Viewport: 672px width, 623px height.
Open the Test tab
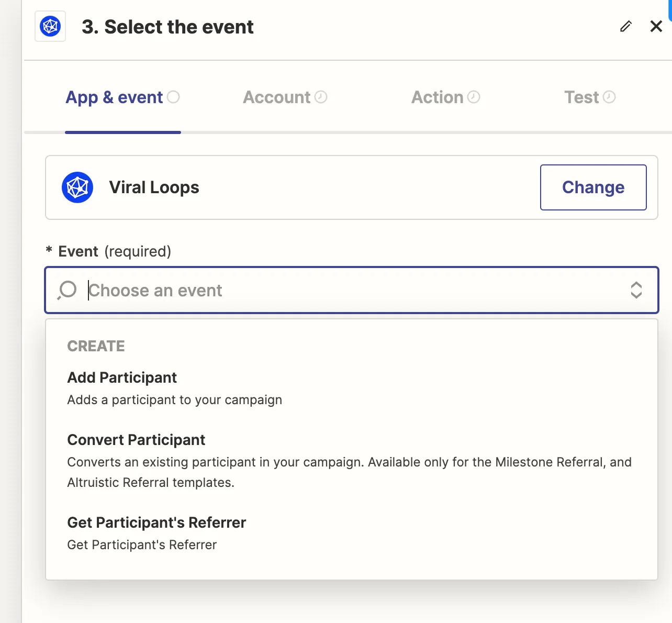click(x=590, y=97)
